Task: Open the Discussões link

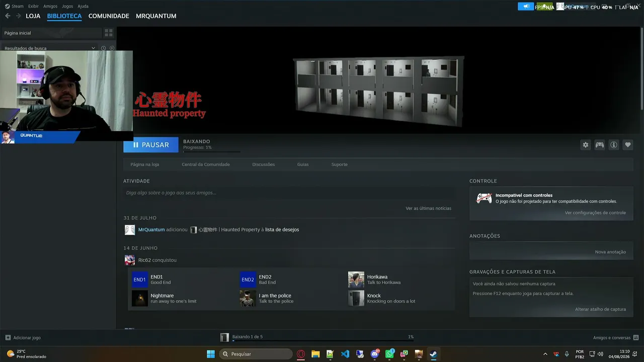Action: click(x=264, y=164)
